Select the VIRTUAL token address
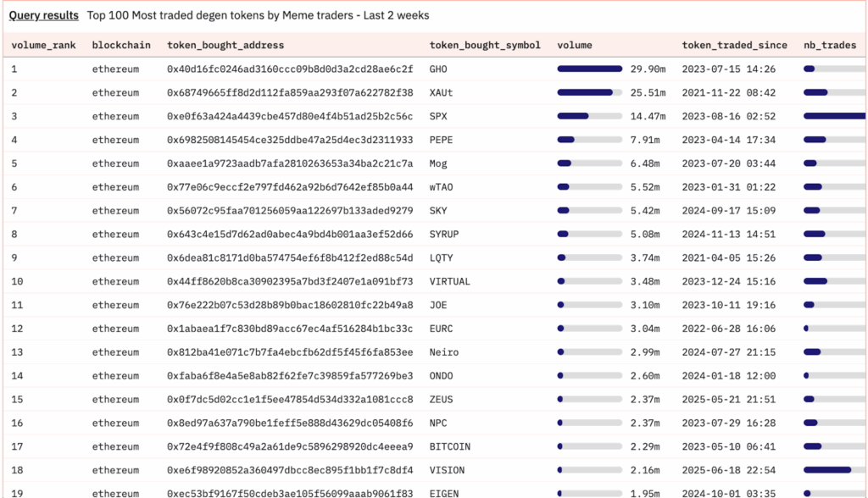This screenshot has width=868, height=498. tap(290, 282)
